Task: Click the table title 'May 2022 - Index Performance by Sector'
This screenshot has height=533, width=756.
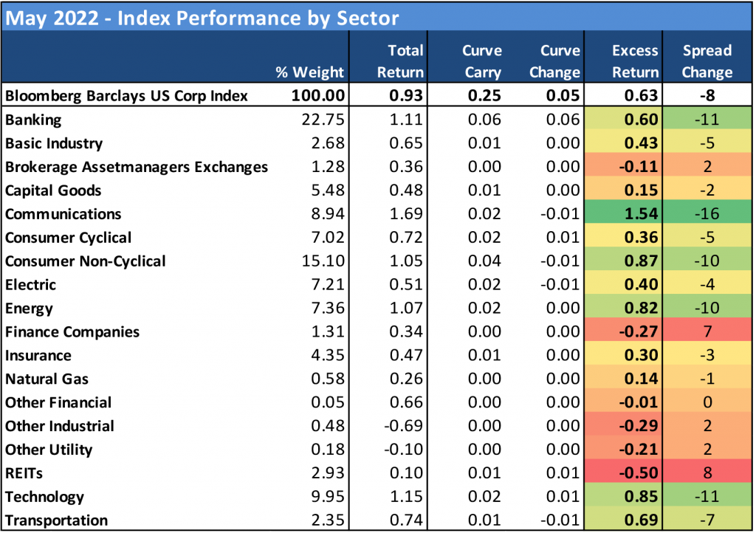Action: [x=202, y=18]
